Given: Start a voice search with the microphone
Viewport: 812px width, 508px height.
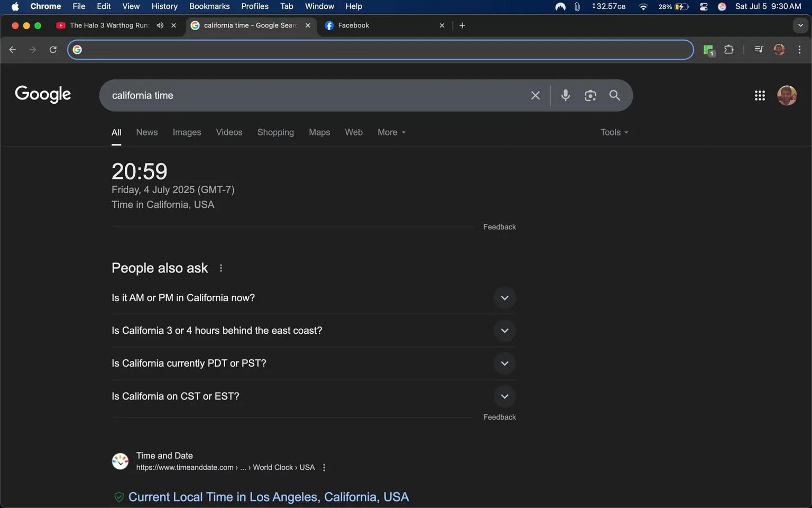Looking at the screenshot, I should (x=565, y=96).
